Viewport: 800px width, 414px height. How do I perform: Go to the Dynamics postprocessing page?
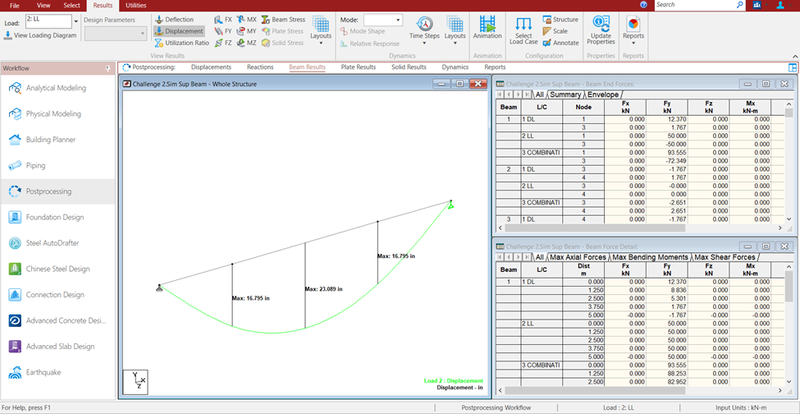[455, 67]
